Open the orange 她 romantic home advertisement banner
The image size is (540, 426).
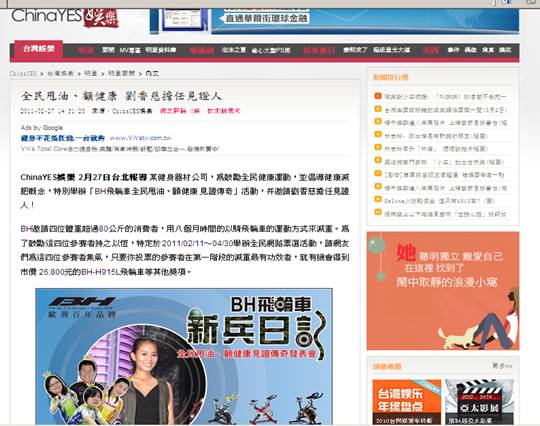(443, 291)
